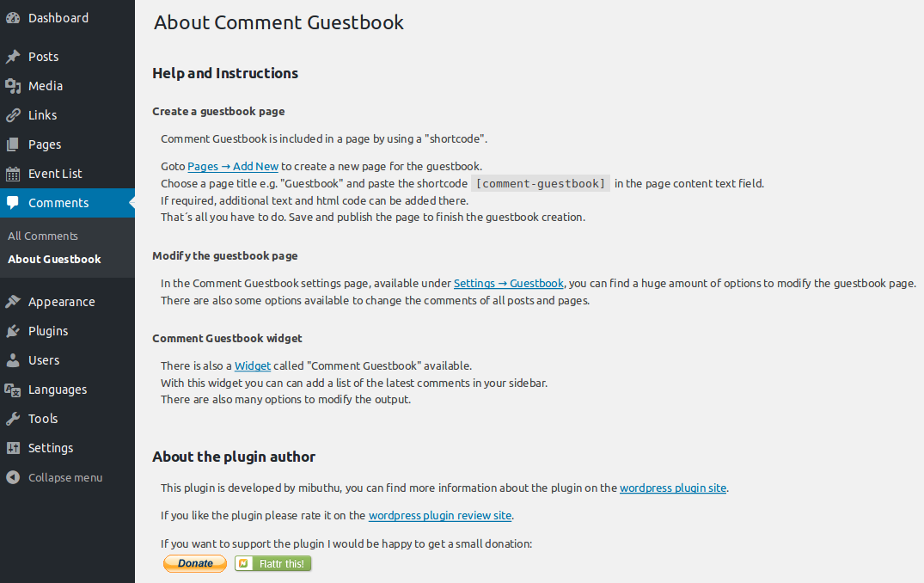The image size is (924, 583).
Task: Click the Media icon in sidebar
Action: pyautogui.click(x=13, y=86)
